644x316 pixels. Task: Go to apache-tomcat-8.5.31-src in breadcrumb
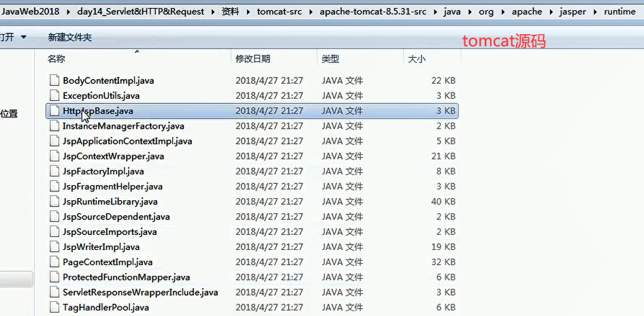373,12
